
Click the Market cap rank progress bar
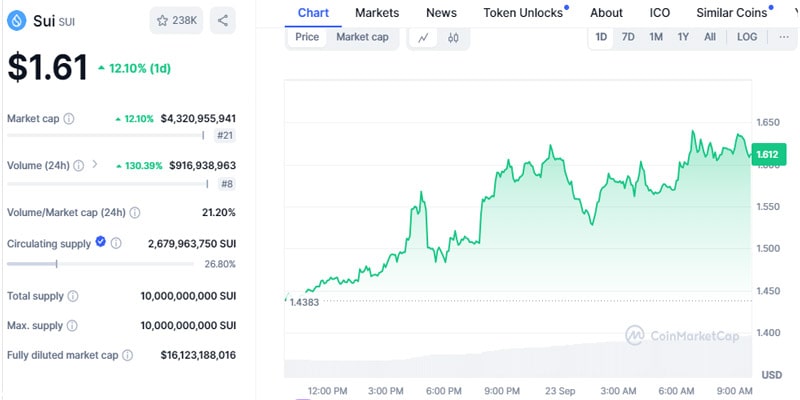pyautogui.click(x=106, y=136)
